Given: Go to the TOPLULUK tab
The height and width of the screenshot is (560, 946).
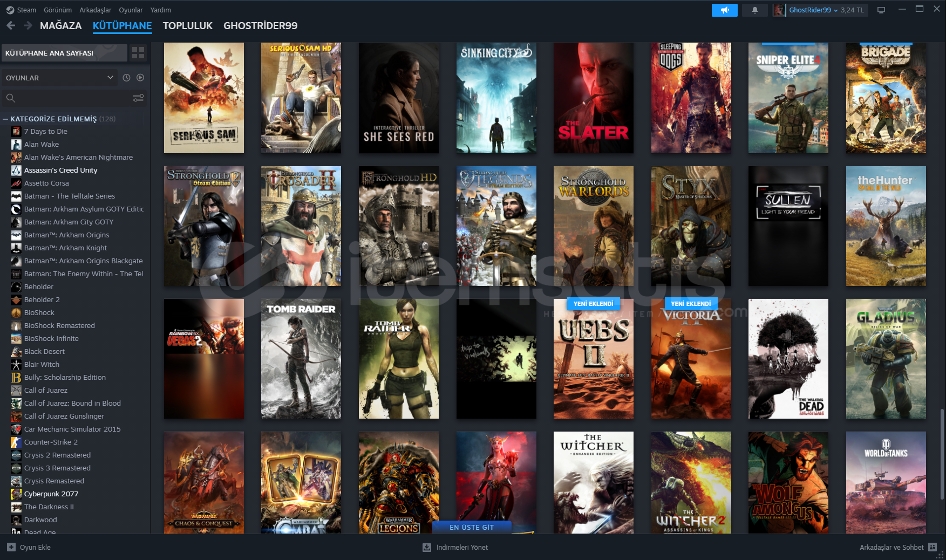Looking at the screenshot, I should (188, 25).
